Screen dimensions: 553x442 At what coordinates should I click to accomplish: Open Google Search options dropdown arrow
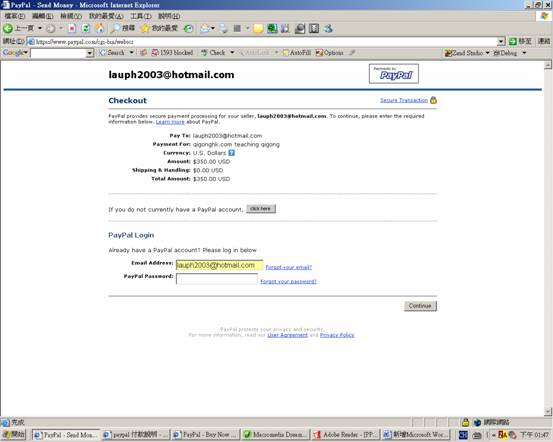click(132, 53)
